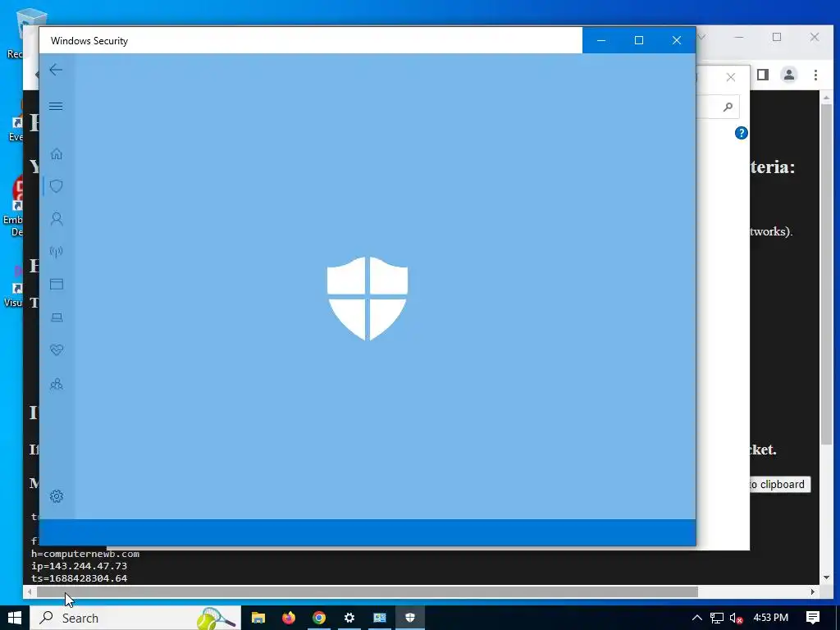The width and height of the screenshot is (840, 630).
Task: Click the scroll-down arrow of Chrome page
Action: click(826, 577)
